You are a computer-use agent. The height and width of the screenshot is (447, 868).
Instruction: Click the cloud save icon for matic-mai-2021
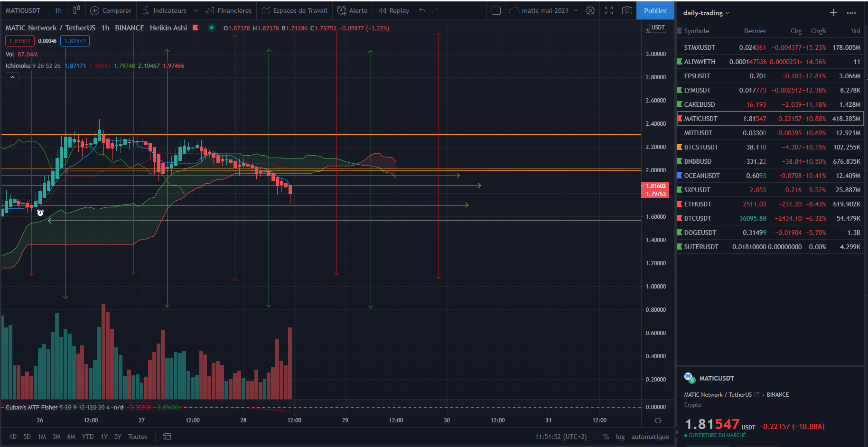(514, 10)
